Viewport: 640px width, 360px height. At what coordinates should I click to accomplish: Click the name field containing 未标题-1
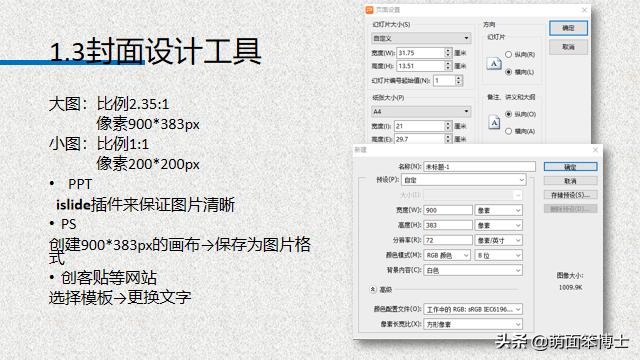[x=480, y=167]
